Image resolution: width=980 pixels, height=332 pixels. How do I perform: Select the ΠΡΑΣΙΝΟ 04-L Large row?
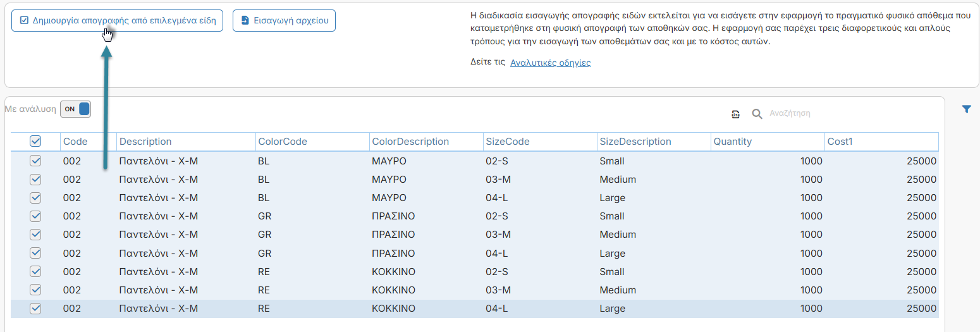point(475,253)
